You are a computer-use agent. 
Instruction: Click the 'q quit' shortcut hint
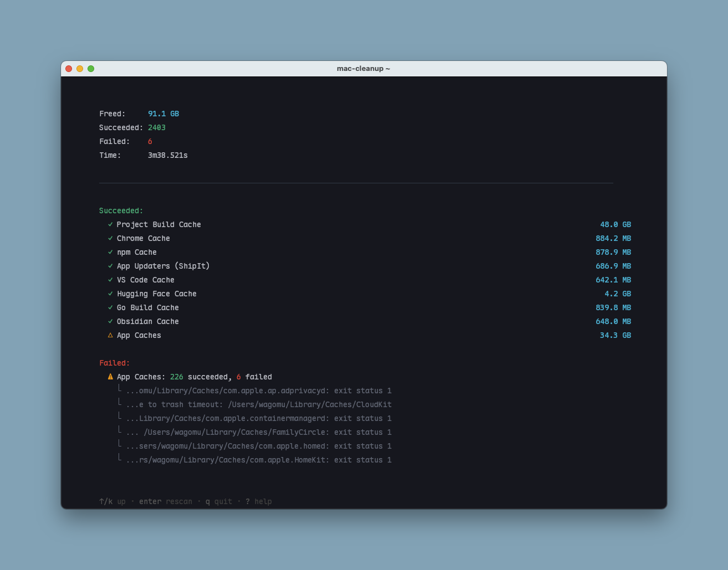pyautogui.click(x=219, y=501)
